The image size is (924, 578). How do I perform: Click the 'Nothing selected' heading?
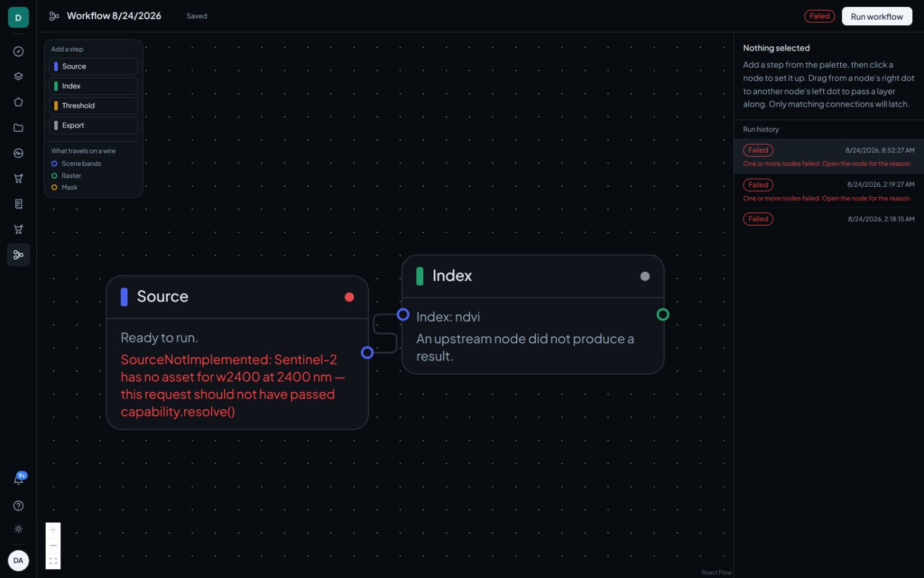coord(776,48)
